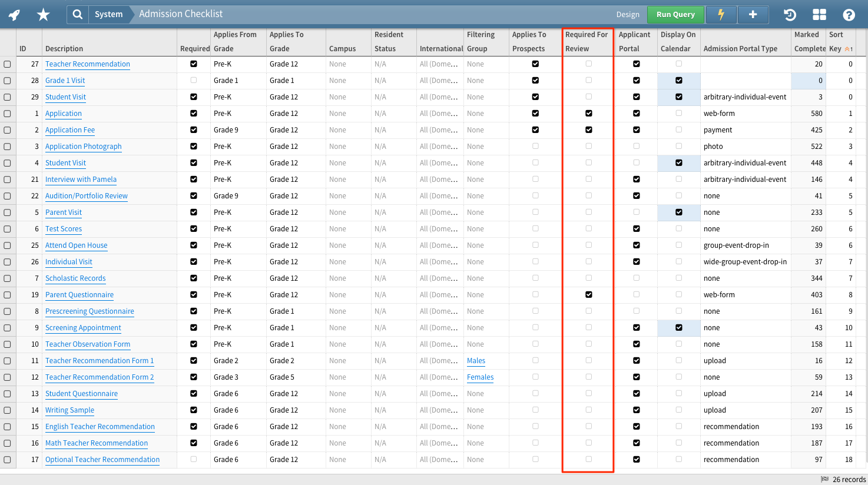Open the Interview with Pamela link
868x485 pixels.
pyautogui.click(x=81, y=180)
